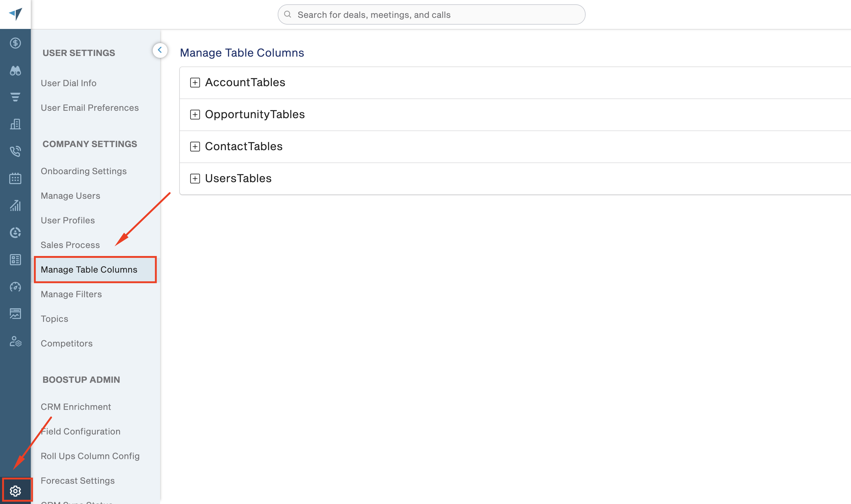The image size is (851, 504).
Task: Open Field Configuration settings
Action: coord(81,431)
